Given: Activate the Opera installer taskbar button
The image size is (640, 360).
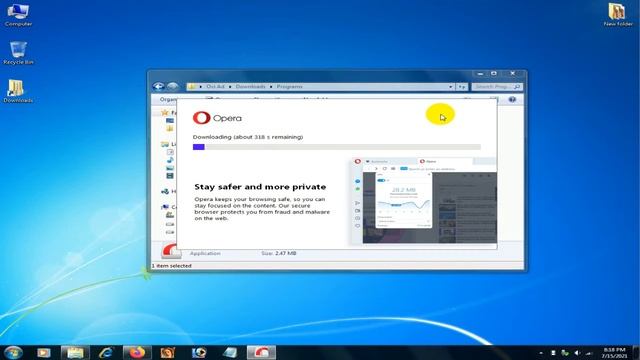Looking at the screenshot, I should tap(261, 353).
